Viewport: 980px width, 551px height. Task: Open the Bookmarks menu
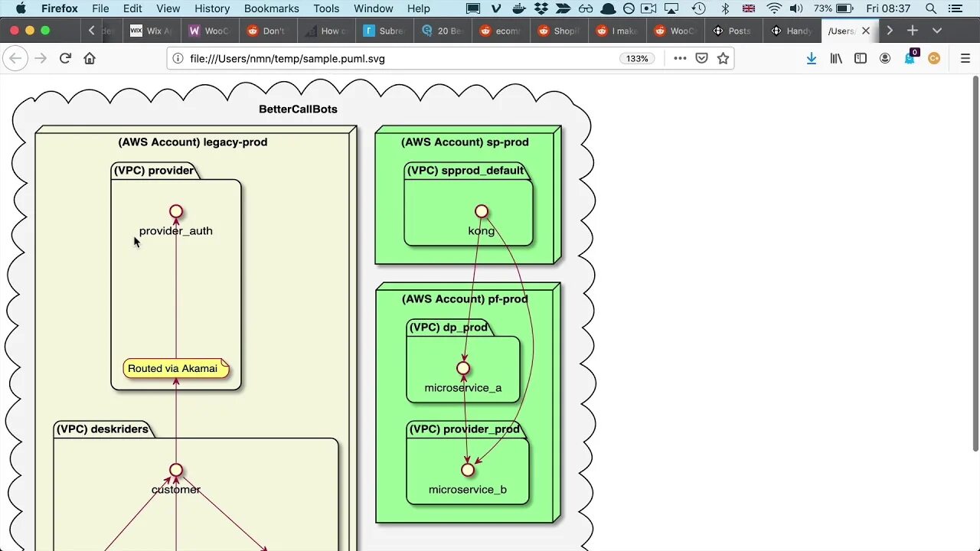click(x=271, y=8)
